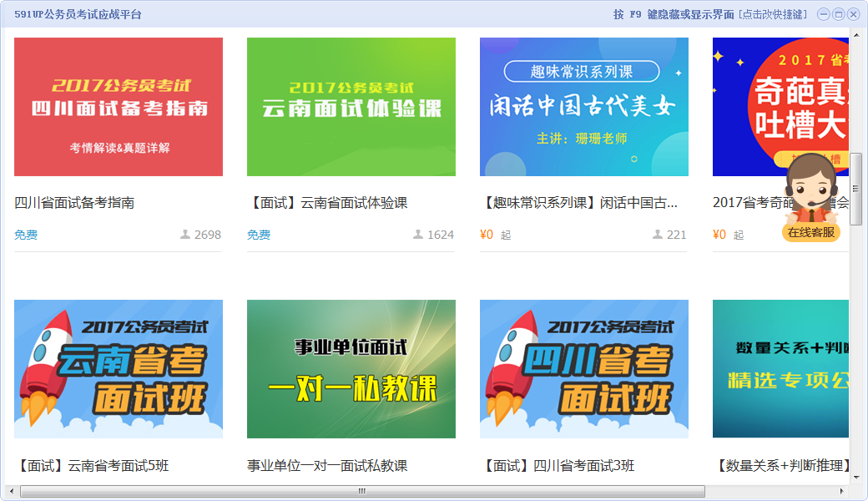Screen dimensions: 868x501
Task: Open 事业单位面试一对一私教课 thumbnail
Action: coord(351,369)
